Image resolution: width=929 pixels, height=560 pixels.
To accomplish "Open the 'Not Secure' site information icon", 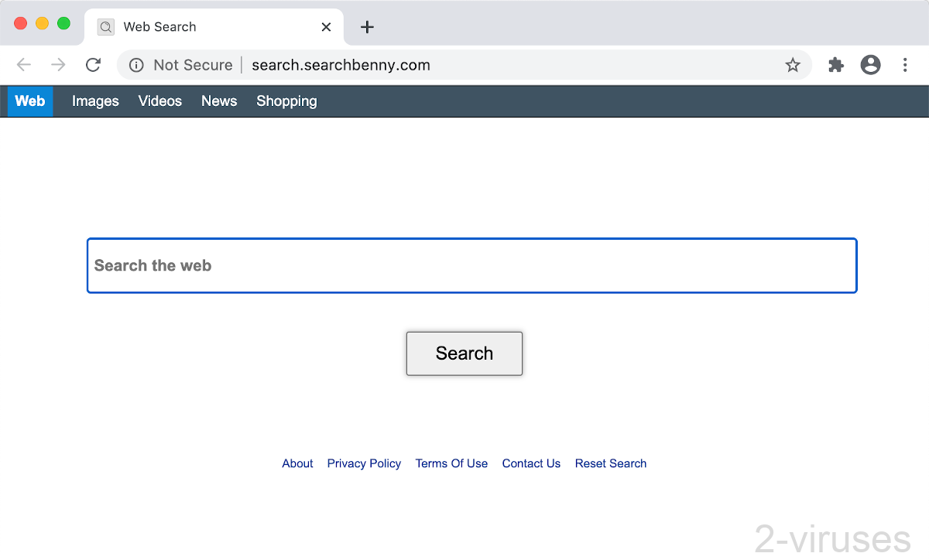I will tap(135, 65).
